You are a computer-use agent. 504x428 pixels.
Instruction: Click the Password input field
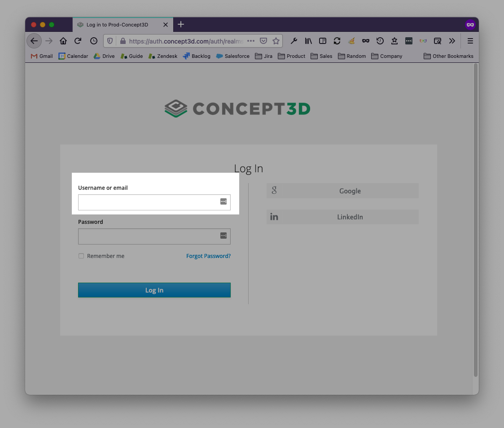[x=154, y=236]
